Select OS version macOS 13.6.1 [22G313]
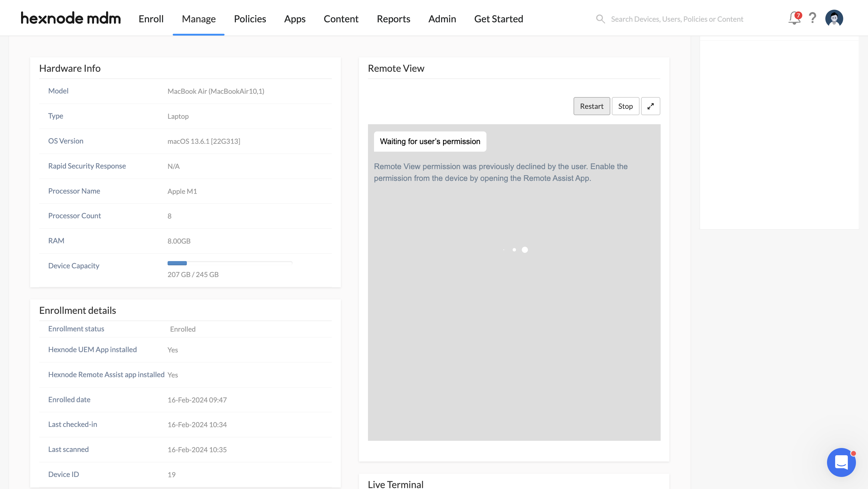Viewport: 868px width, 489px height. point(203,141)
